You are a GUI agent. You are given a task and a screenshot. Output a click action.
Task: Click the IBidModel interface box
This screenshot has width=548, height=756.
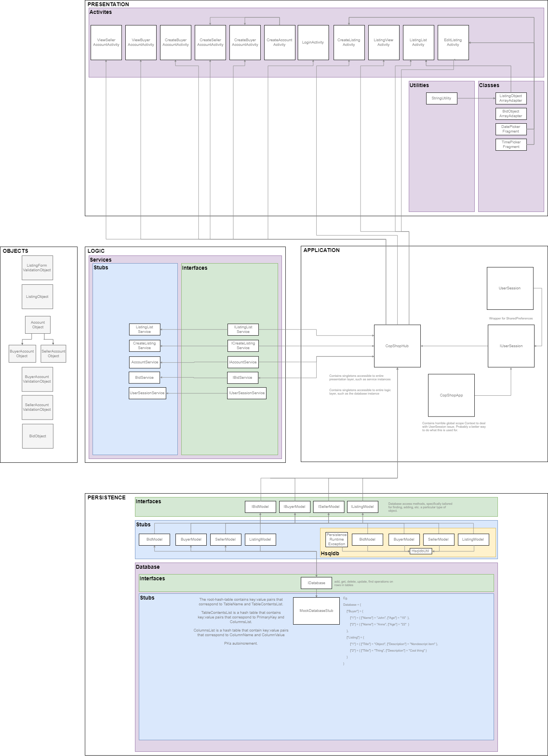click(260, 507)
